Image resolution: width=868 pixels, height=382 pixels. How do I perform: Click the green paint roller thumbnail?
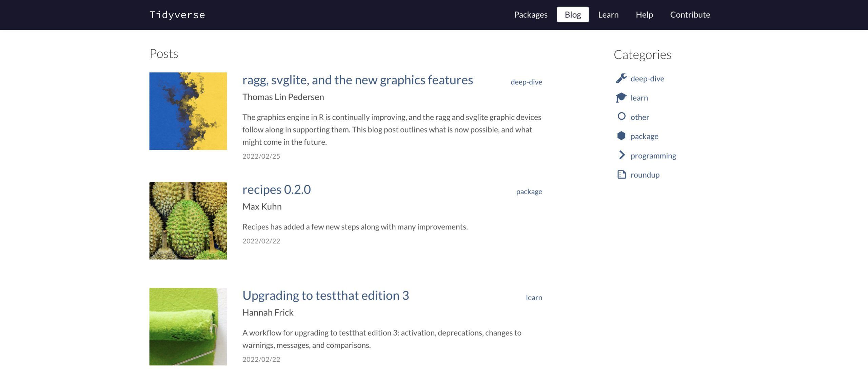tap(188, 326)
